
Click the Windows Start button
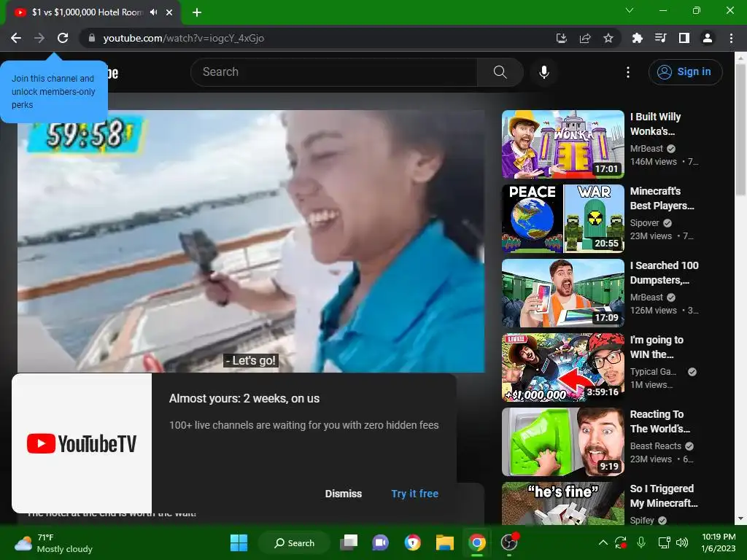click(239, 542)
